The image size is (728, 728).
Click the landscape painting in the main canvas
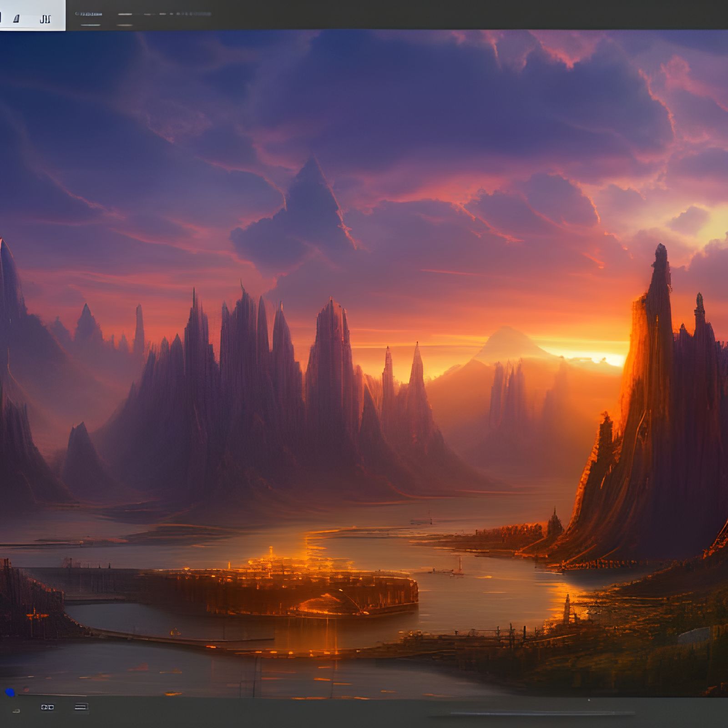click(364, 363)
